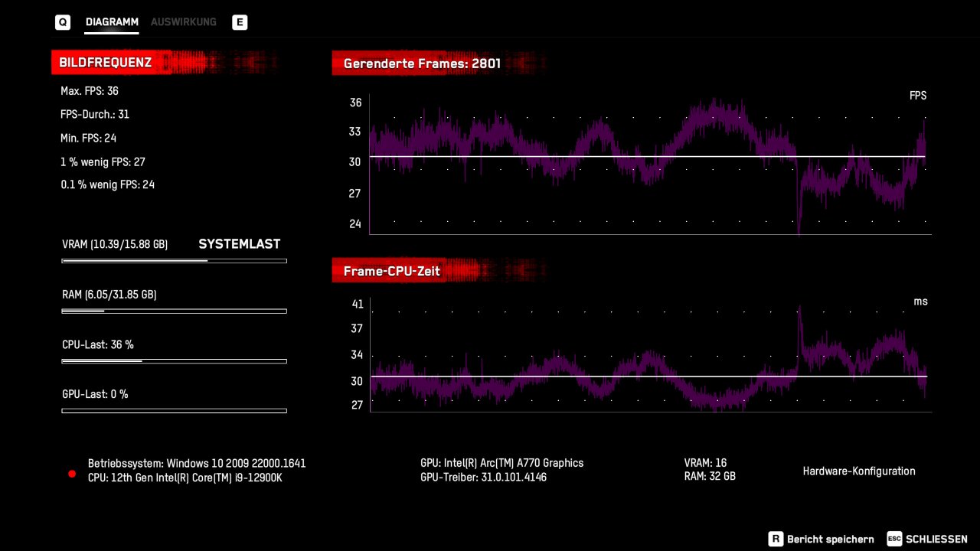
Task: Click the 'Betriebssystem: Windows 10 2009 22000.1641' line
Action: pos(197,464)
